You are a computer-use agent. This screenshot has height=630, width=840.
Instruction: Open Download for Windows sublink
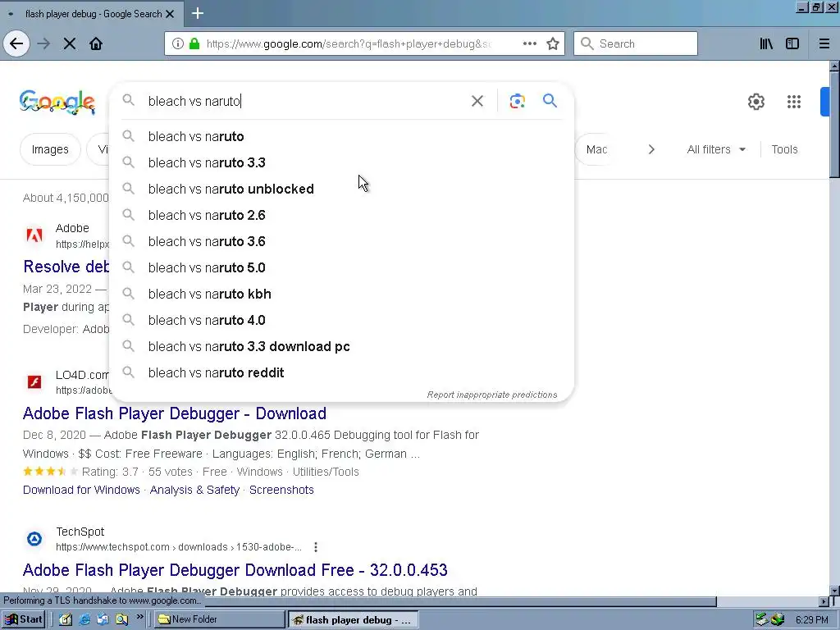81,490
